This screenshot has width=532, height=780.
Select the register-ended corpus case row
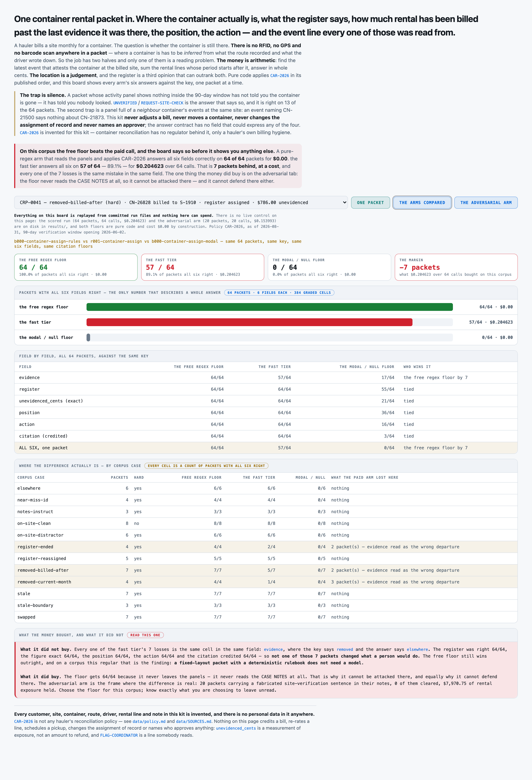click(x=266, y=547)
